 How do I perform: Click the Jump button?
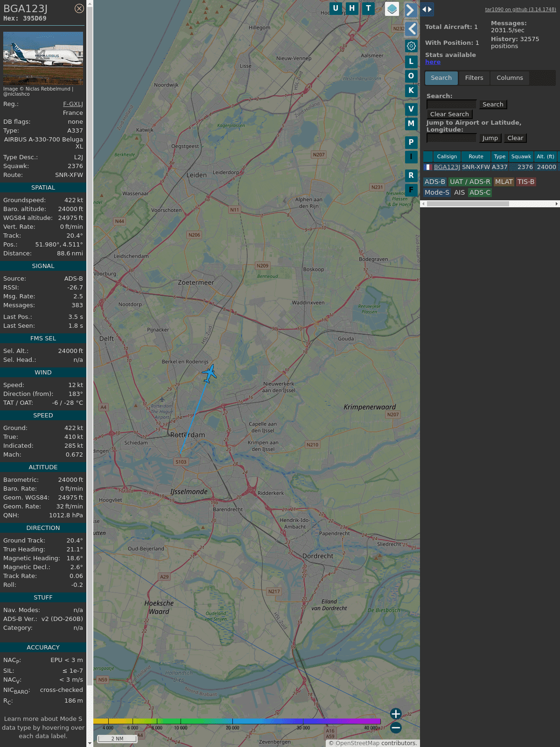(490, 138)
